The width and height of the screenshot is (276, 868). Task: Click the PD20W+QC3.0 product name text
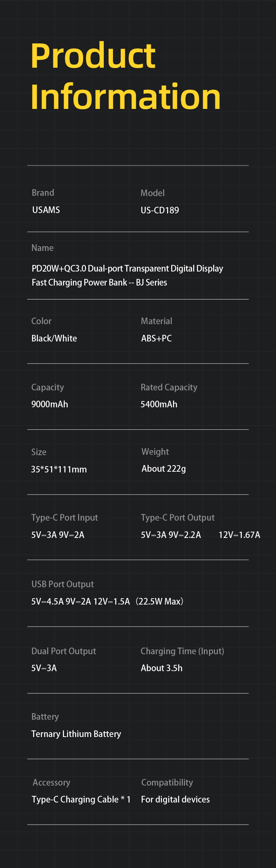coord(127,276)
